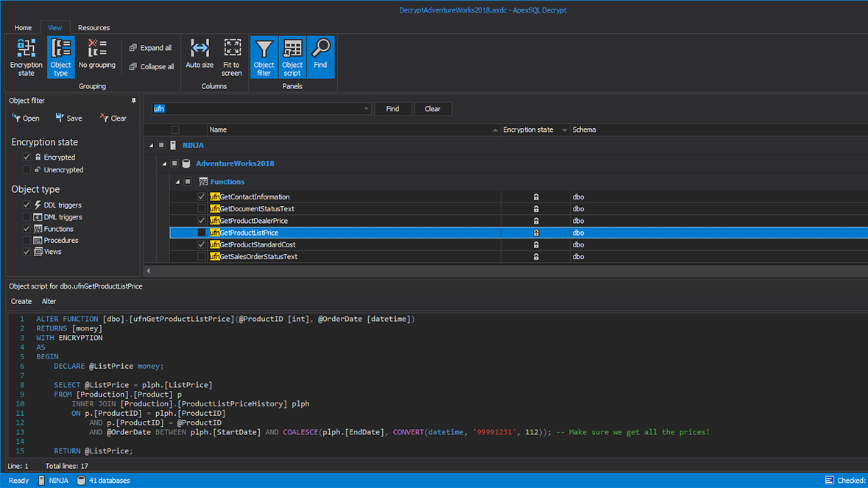868x488 pixels.
Task: Toggle the Functions filter checkbox
Action: 27,228
